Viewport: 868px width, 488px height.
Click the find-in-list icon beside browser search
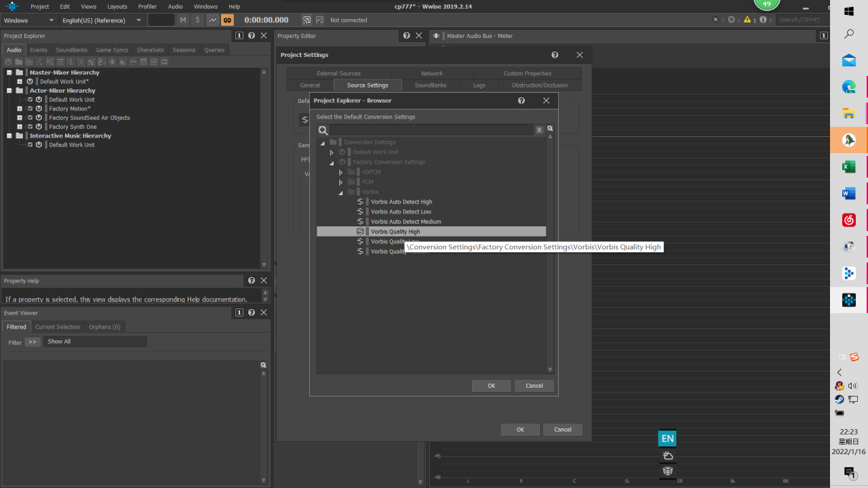click(550, 129)
